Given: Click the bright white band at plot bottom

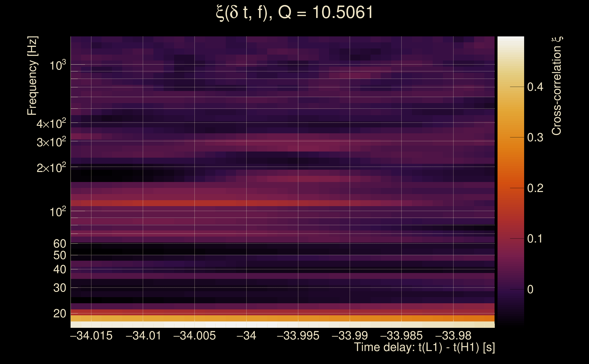Looking at the screenshot, I should pyautogui.click(x=282, y=324).
